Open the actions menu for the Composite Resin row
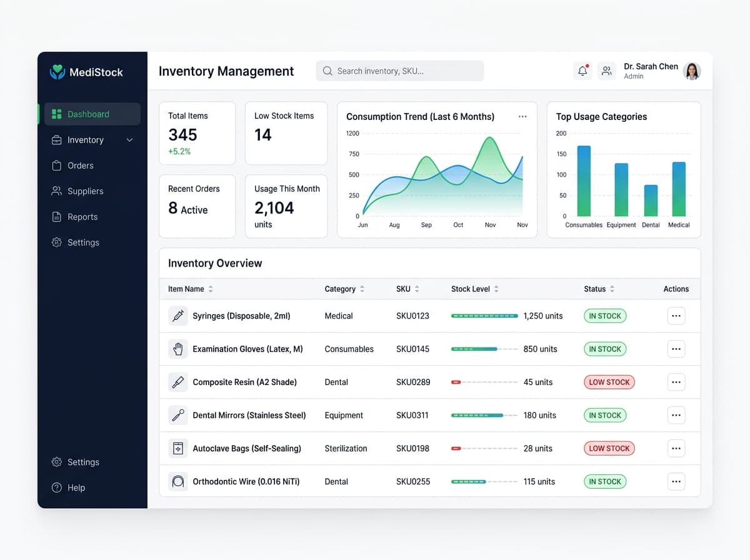The image size is (750, 560). tap(676, 382)
